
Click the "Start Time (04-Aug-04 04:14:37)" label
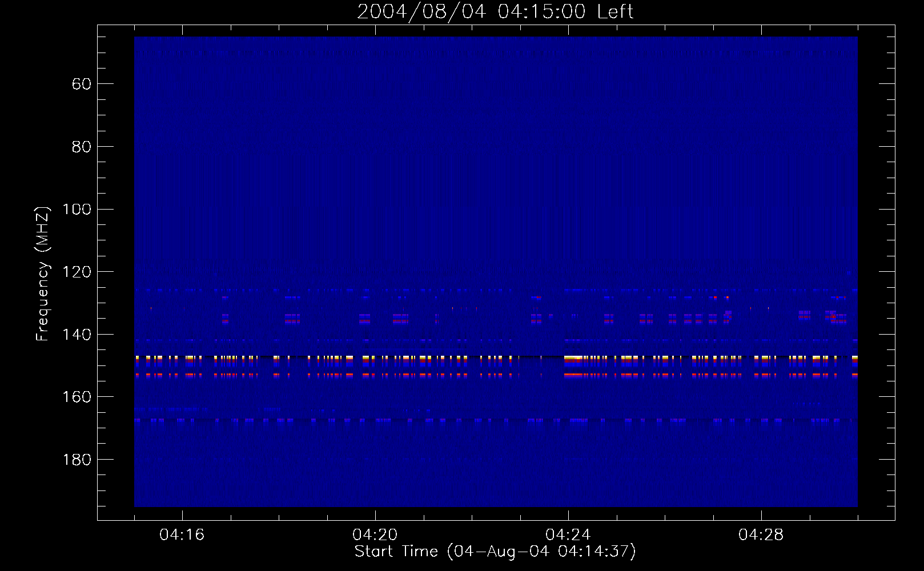click(x=495, y=552)
